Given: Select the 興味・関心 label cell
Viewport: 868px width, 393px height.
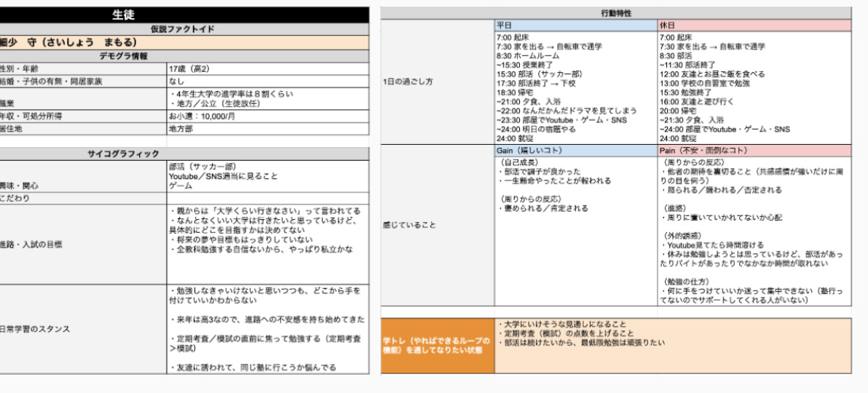Looking at the screenshot, I should (83, 177).
